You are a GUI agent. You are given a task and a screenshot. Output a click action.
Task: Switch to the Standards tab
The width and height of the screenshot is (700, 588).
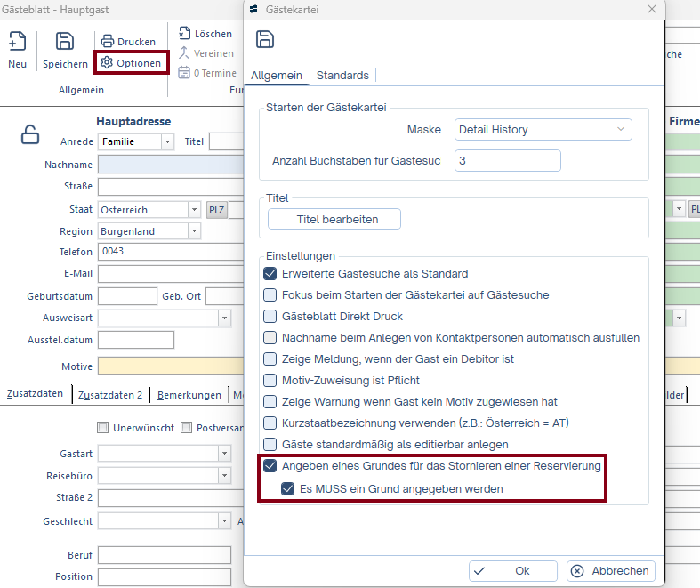click(342, 76)
